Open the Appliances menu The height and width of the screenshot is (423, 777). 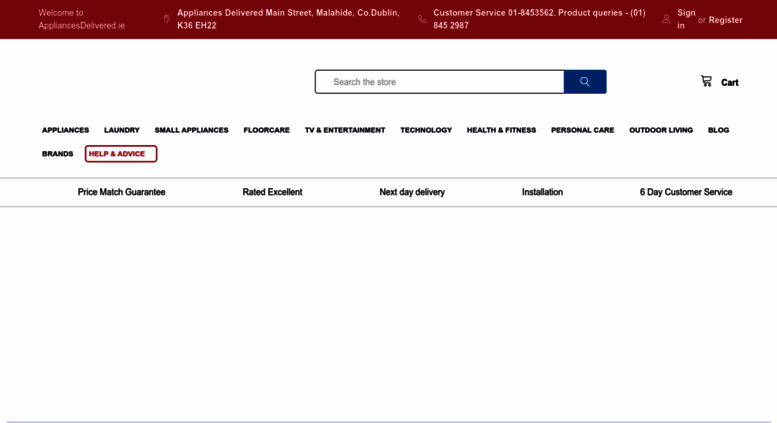[65, 130]
